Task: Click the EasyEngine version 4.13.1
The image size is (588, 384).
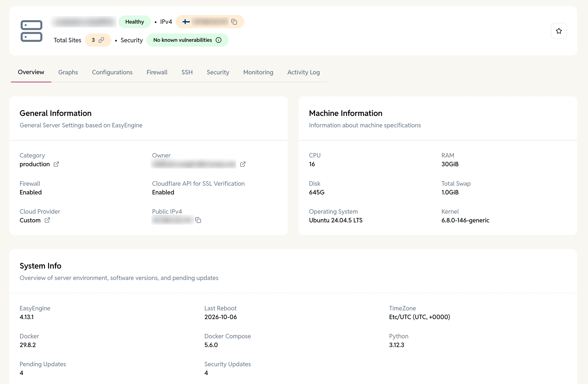Action: [27, 317]
